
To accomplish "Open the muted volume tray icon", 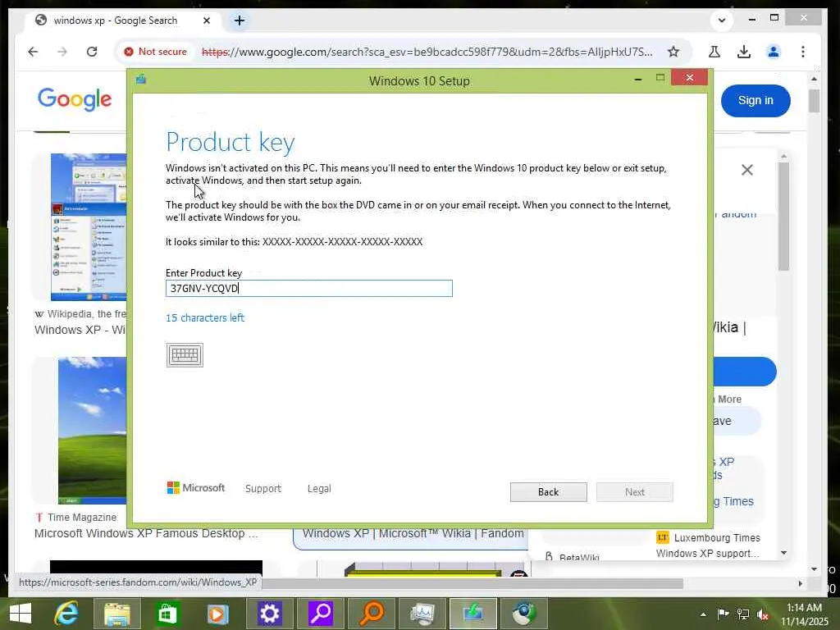I will click(x=763, y=614).
